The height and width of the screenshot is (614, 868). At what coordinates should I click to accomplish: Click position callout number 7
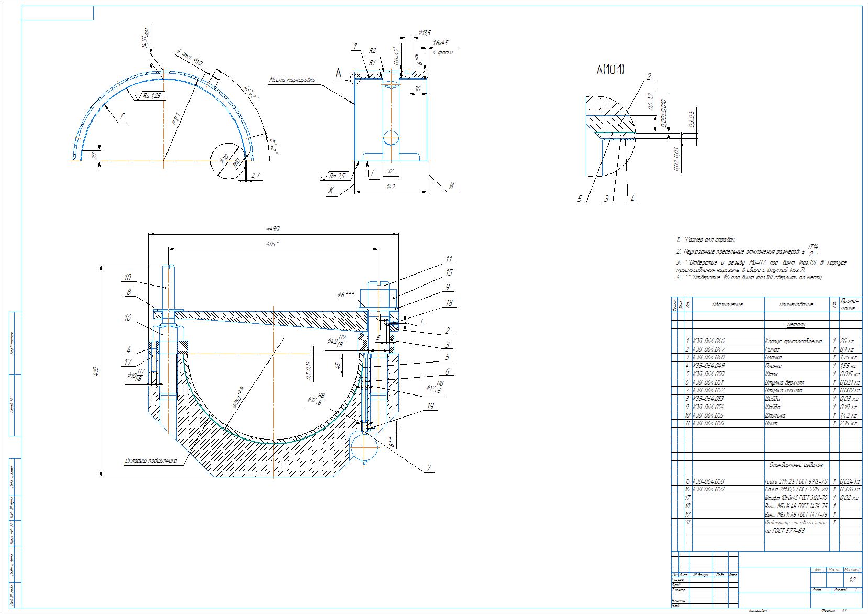tap(429, 468)
